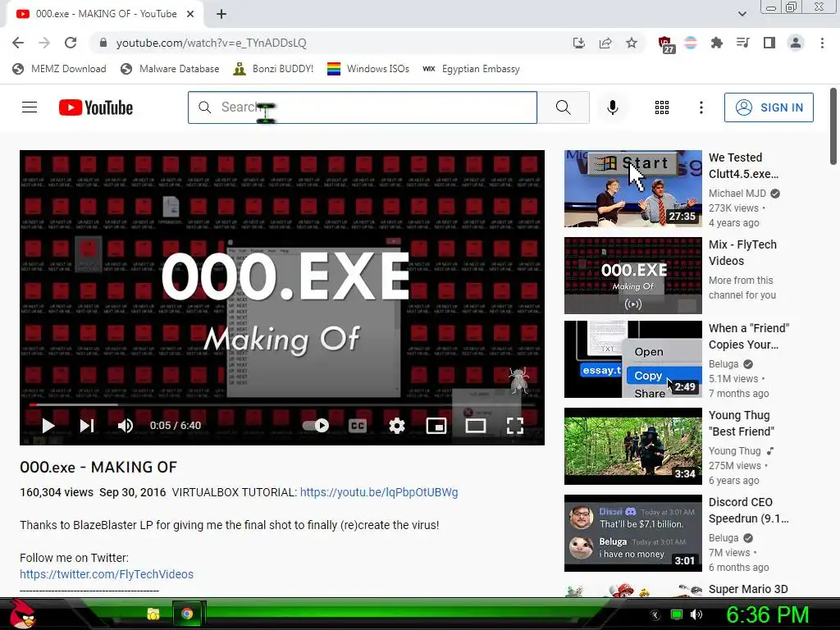Click the SIGN IN button

pyautogui.click(x=769, y=107)
